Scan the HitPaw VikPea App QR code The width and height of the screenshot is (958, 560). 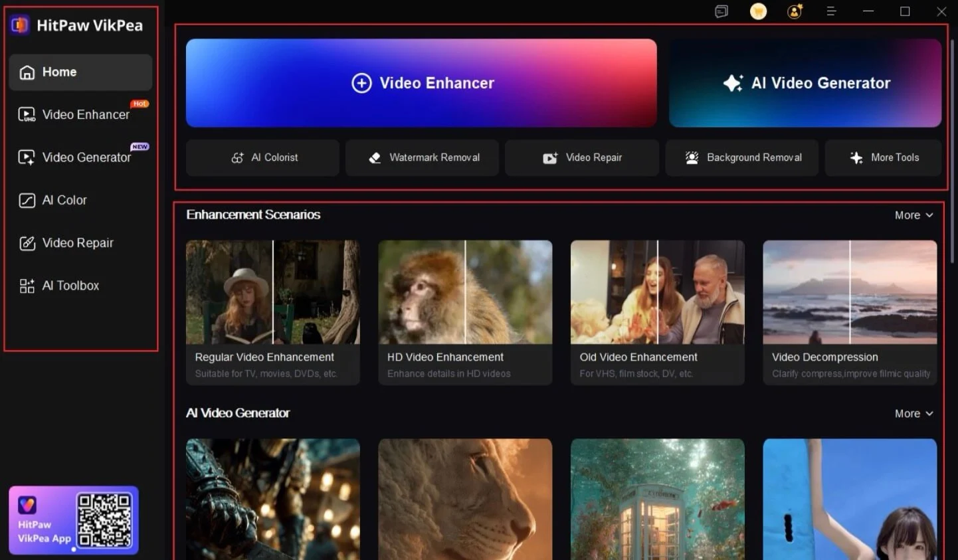click(x=103, y=520)
